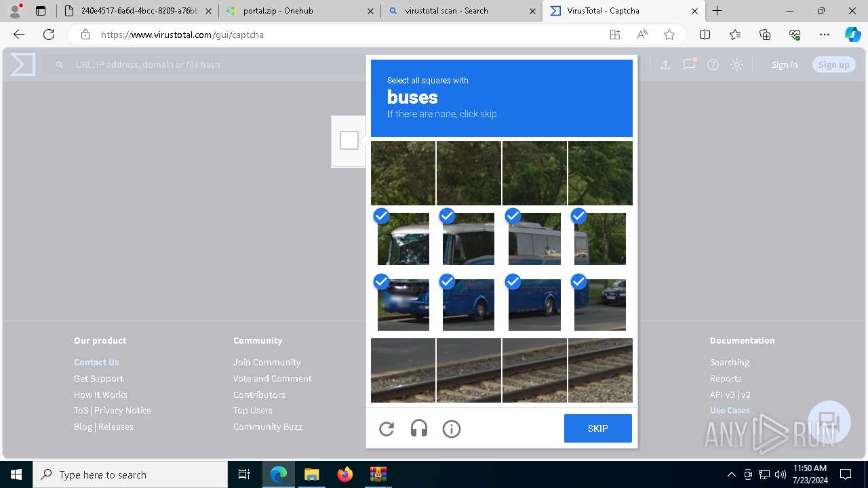The image size is (868, 488).
Task: Deselect third-row third blue bus tile
Action: coord(534,304)
